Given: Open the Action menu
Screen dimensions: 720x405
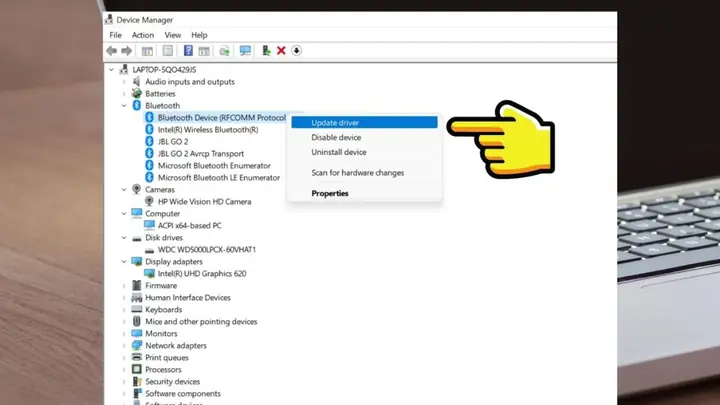Looking at the screenshot, I should (143, 35).
